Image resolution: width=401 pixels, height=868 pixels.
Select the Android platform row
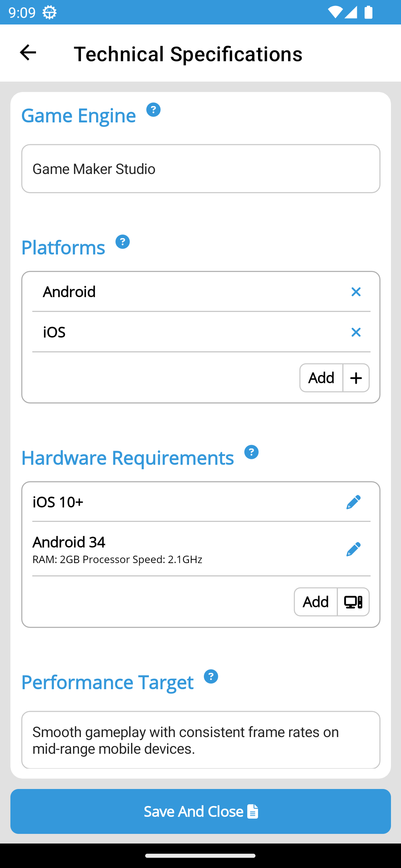point(178,292)
